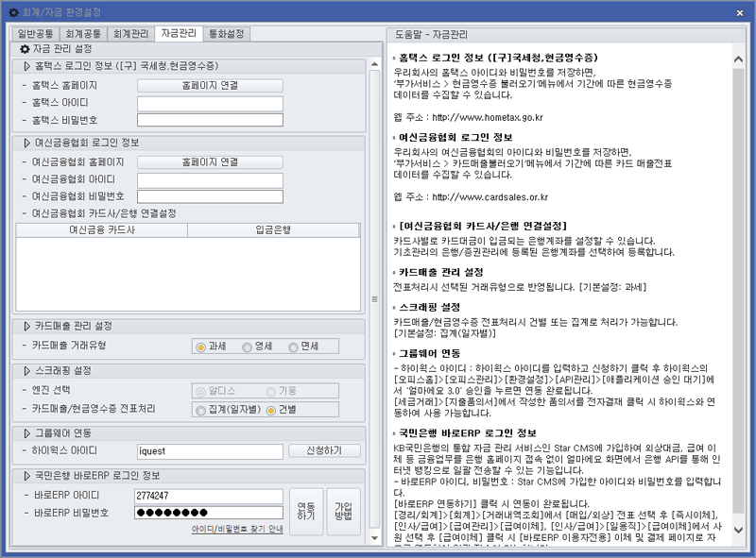Toggle the 스크래핑 설정 section triangle
This screenshot has height=558, width=756.
coord(26,371)
